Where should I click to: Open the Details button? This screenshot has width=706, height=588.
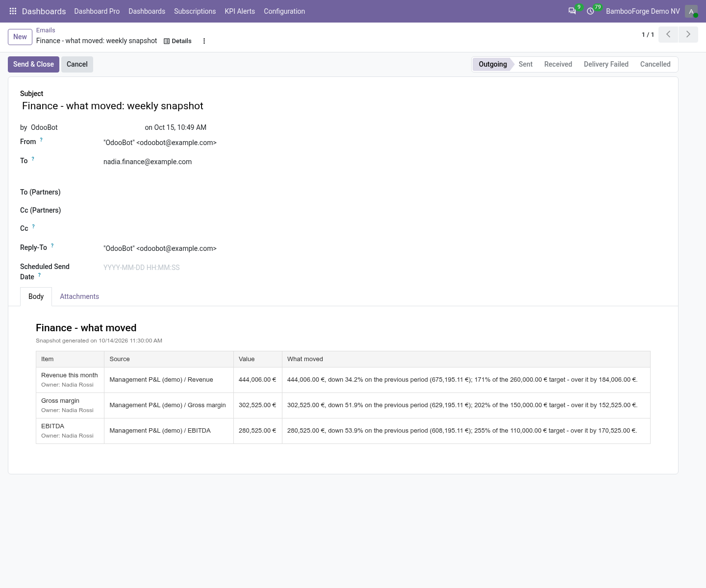tap(177, 41)
